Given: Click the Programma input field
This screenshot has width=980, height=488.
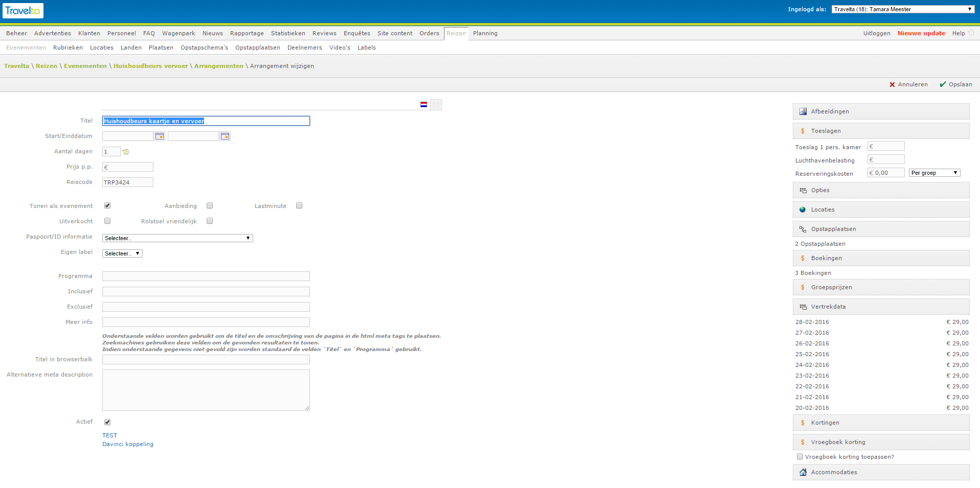Looking at the screenshot, I should pyautogui.click(x=206, y=276).
